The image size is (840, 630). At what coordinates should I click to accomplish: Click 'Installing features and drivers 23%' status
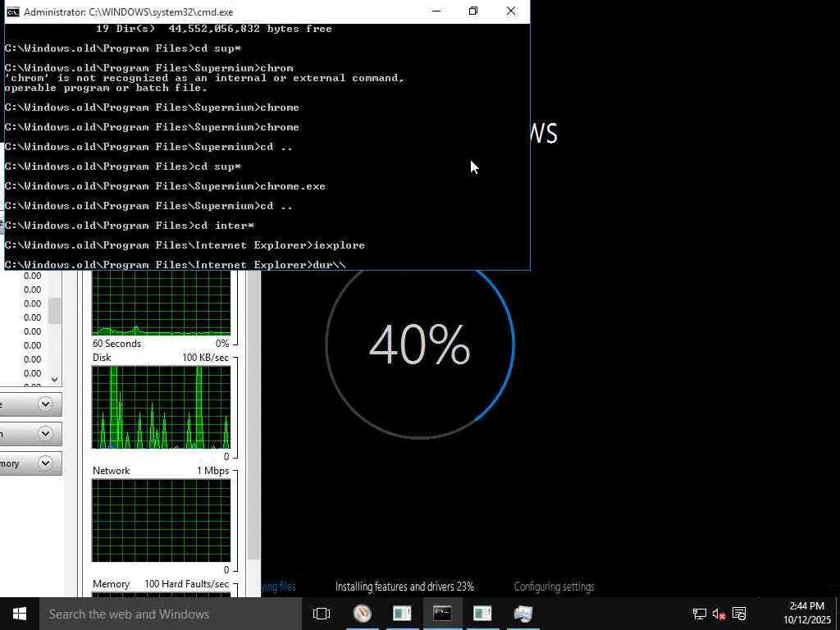click(x=404, y=587)
